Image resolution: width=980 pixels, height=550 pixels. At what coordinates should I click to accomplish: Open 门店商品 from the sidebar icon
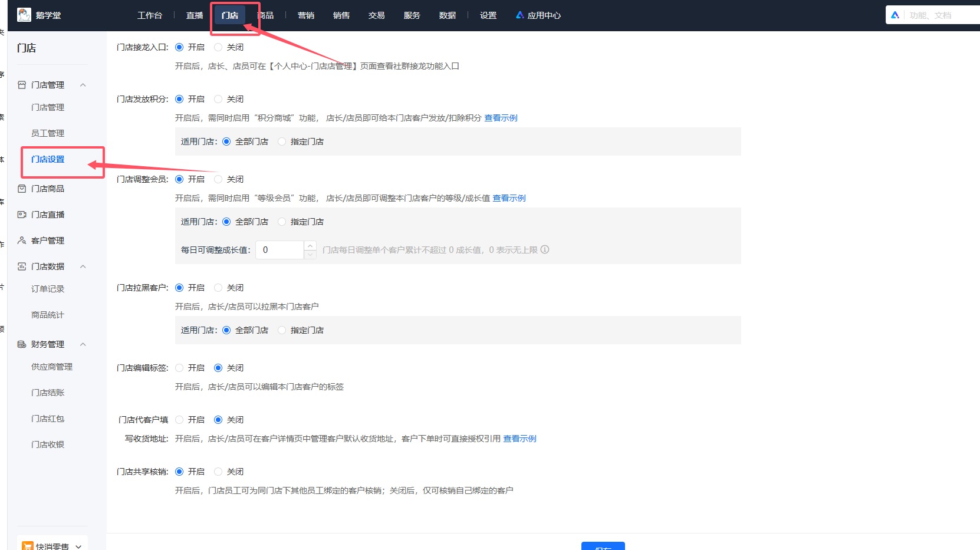click(22, 189)
